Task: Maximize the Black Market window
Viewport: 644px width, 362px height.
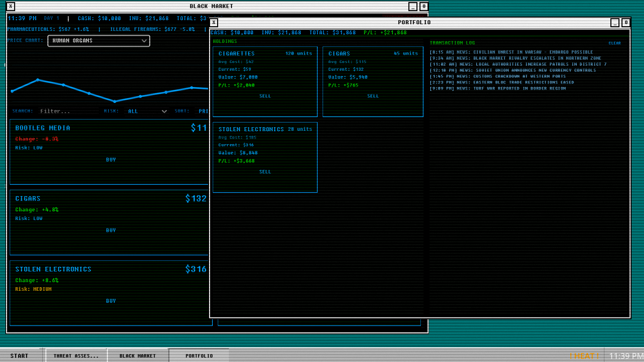Action: coord(424,6)
